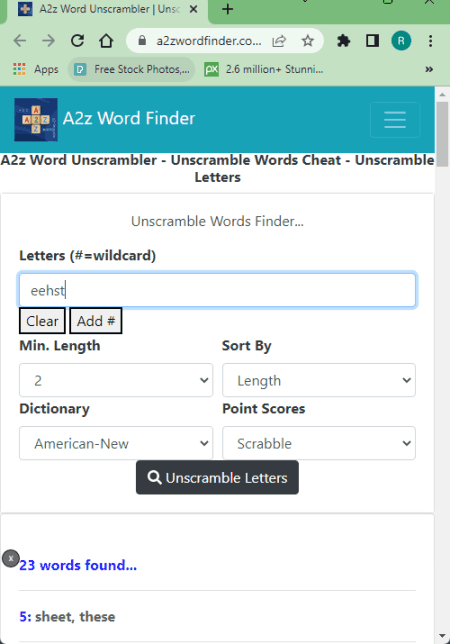The width and height of the screenshot is (450, 644).
Task: Open Chrome's three-dot menu
Action: coord(430,41)
